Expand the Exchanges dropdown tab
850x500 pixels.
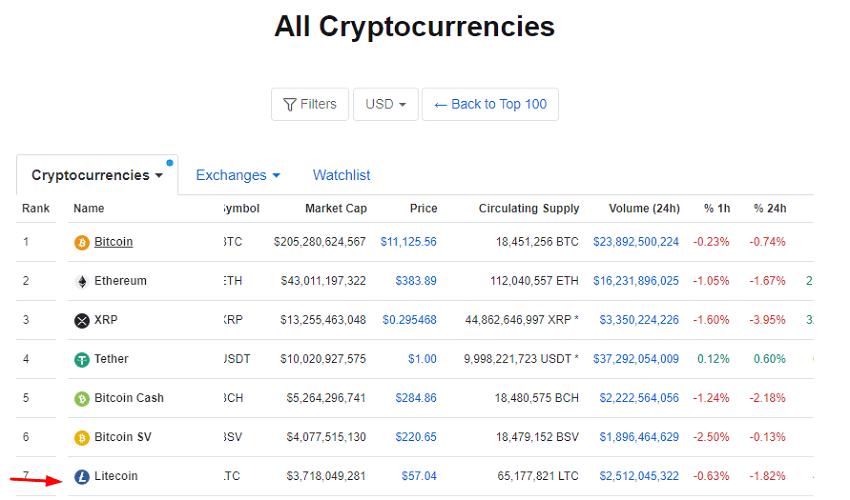pyautogui.click(x=238, y=175)
